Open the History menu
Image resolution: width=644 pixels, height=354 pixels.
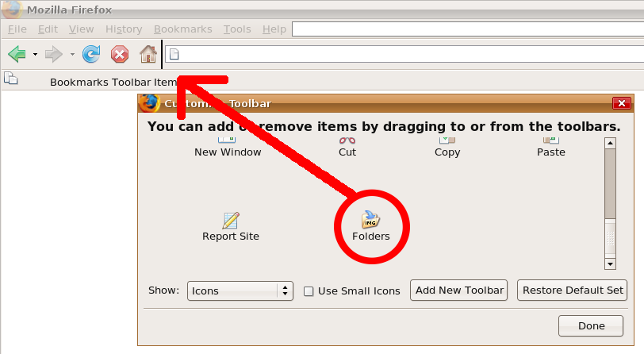point(124,29)
